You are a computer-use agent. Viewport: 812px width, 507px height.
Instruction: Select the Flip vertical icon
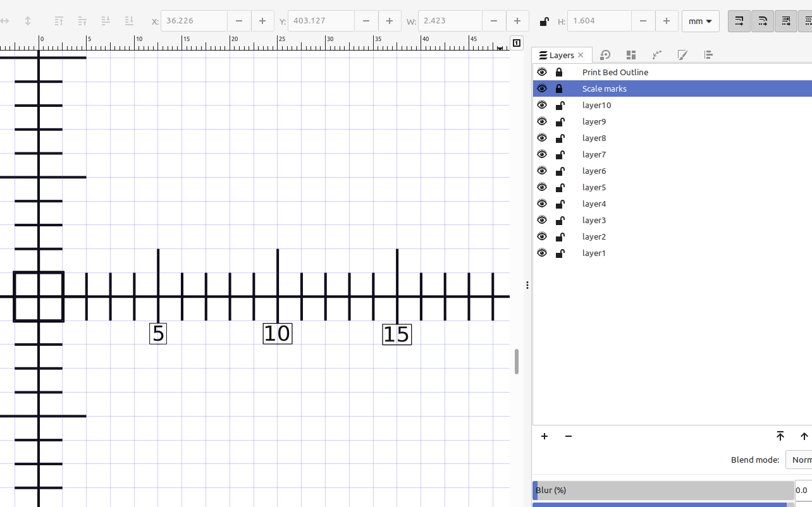[x=27, y=21]
